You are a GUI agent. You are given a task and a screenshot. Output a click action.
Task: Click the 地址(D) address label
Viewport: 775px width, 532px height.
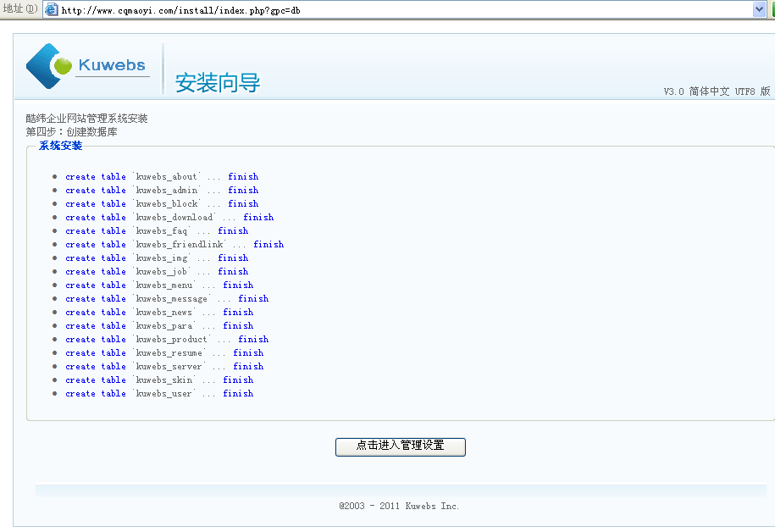[x=20, y=9]
